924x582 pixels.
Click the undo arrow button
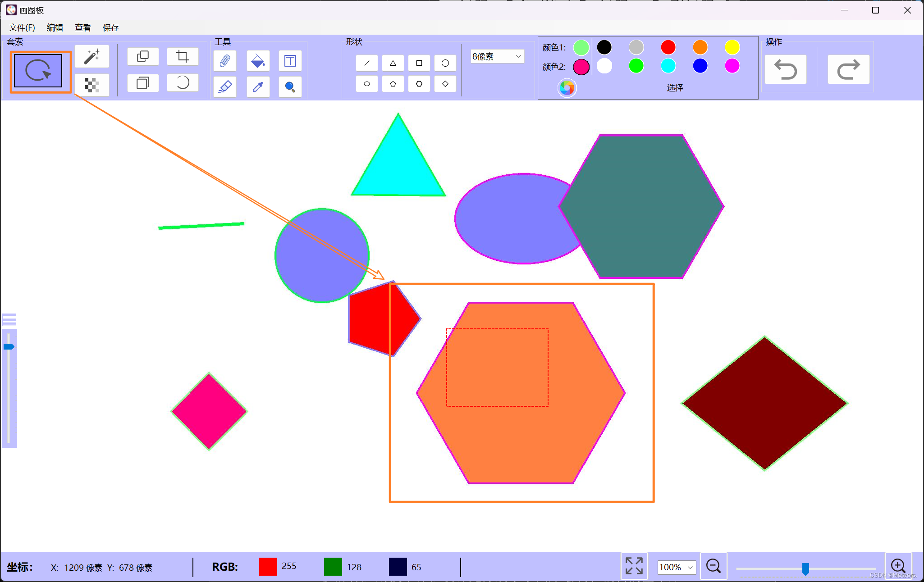[x=786, y=70]
